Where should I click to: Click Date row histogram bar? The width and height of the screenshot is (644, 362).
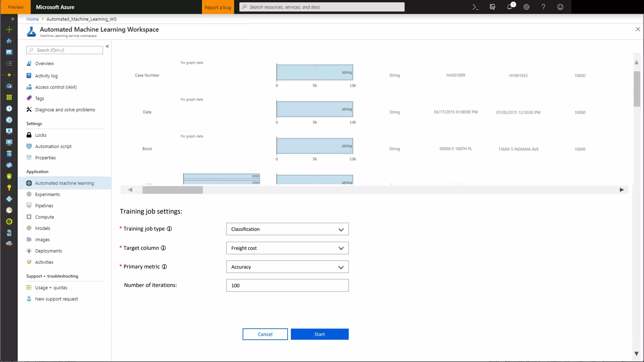pos(315,109)
